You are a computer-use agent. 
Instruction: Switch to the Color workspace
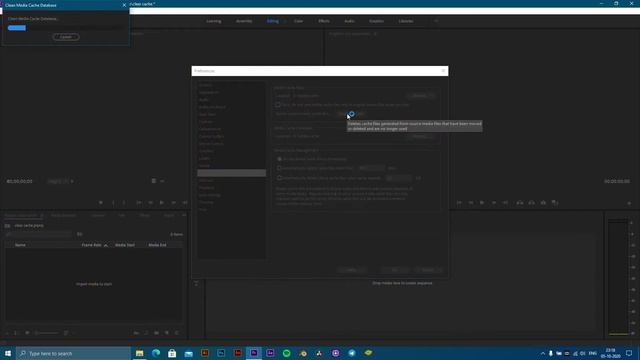[298, 21]
